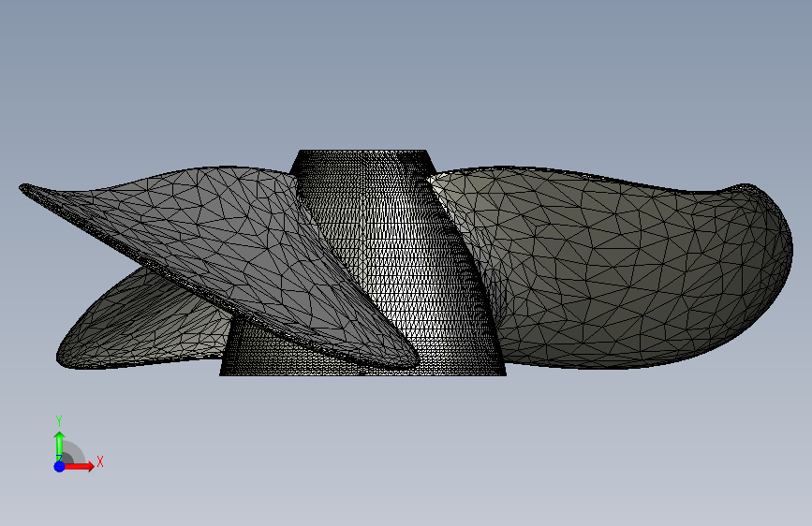
Task: Click the red X axis arrow
Action: click(x=80, y=466)
